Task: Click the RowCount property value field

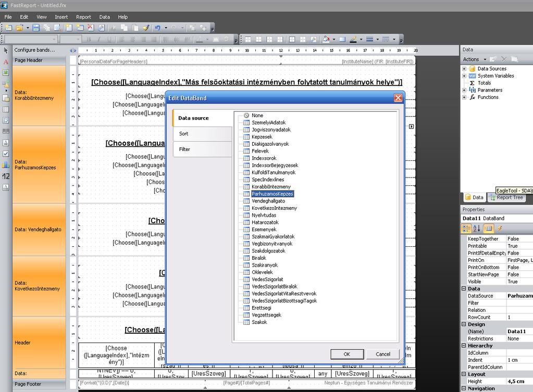Action: tap(520, 317)
